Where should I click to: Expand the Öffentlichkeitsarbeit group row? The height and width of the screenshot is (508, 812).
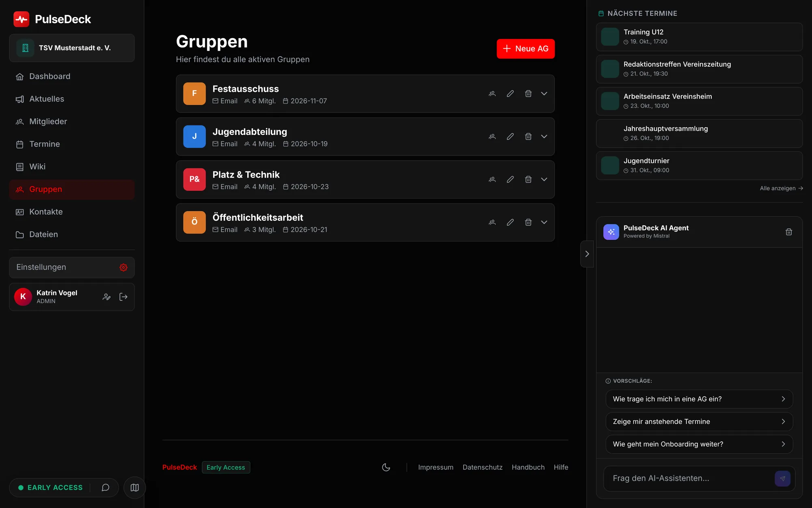544,222
